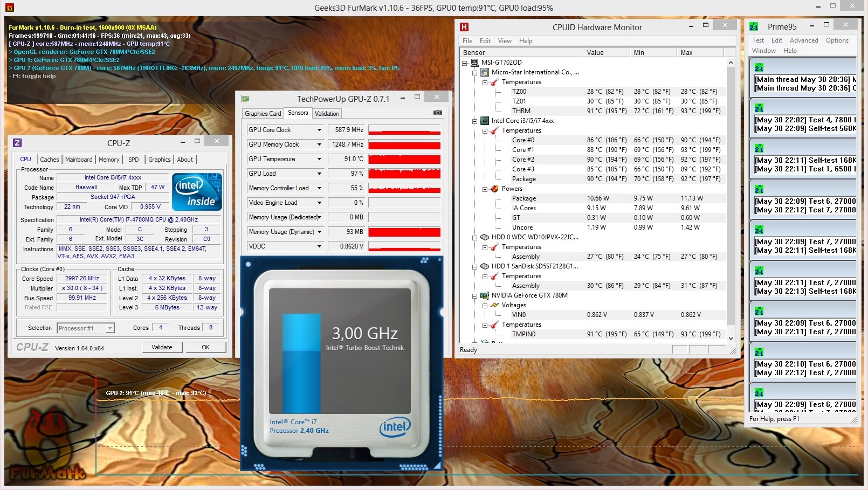Click the OK button in CPU-Z

(x=205, y=347)
